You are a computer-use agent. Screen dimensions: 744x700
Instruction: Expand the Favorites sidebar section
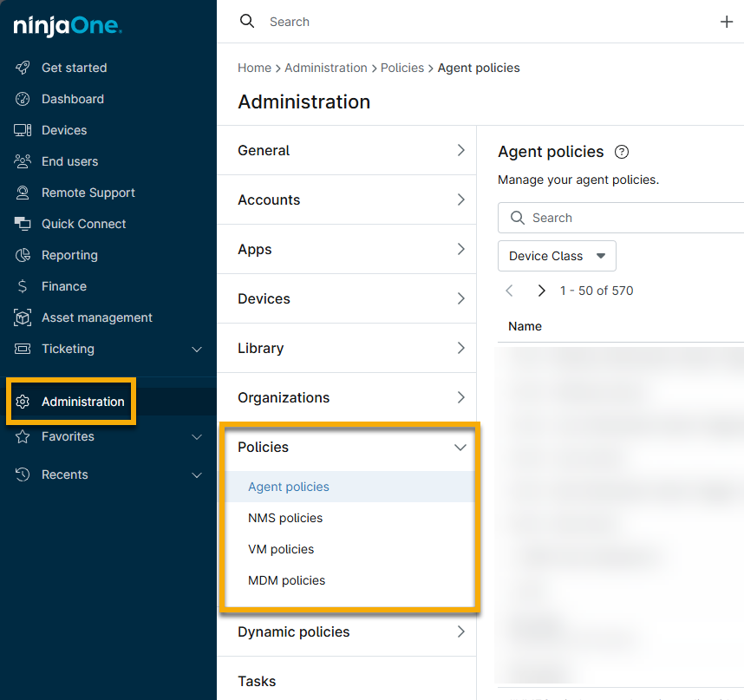tap(197, 437)
